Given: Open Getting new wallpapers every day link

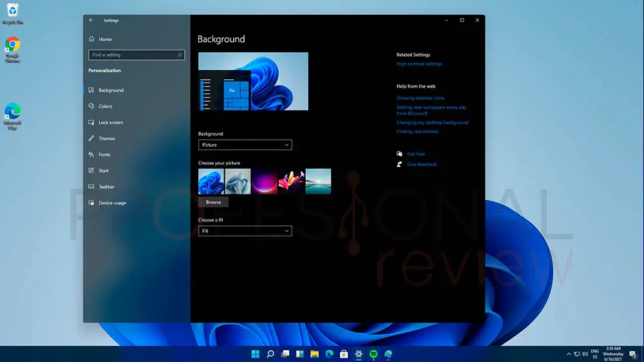Looking at the screenshot, I should click(x=431, y=110).
